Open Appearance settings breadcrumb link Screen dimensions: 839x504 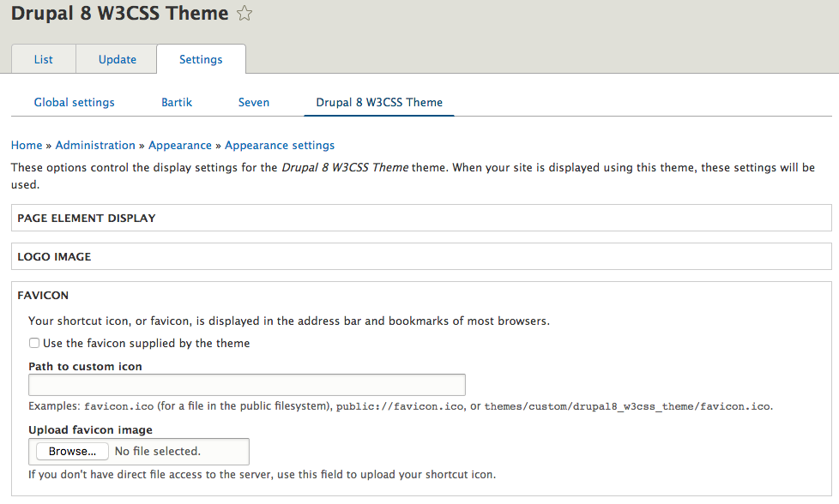point(280,146)
